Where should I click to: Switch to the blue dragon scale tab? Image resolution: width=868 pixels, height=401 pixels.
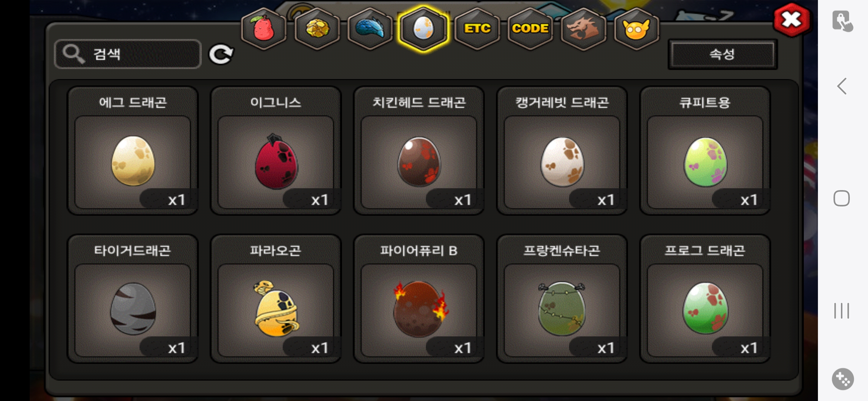pyautogui.click(x=370, y=29)
